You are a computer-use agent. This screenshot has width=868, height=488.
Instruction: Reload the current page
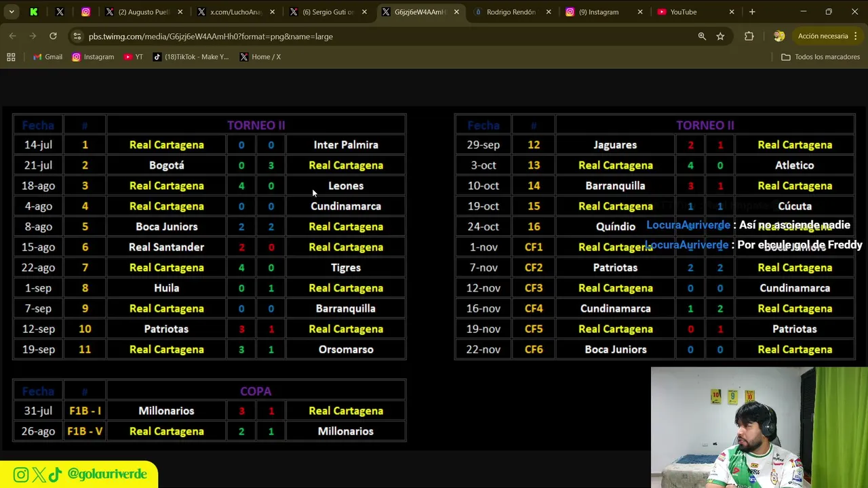pos(53,36)
